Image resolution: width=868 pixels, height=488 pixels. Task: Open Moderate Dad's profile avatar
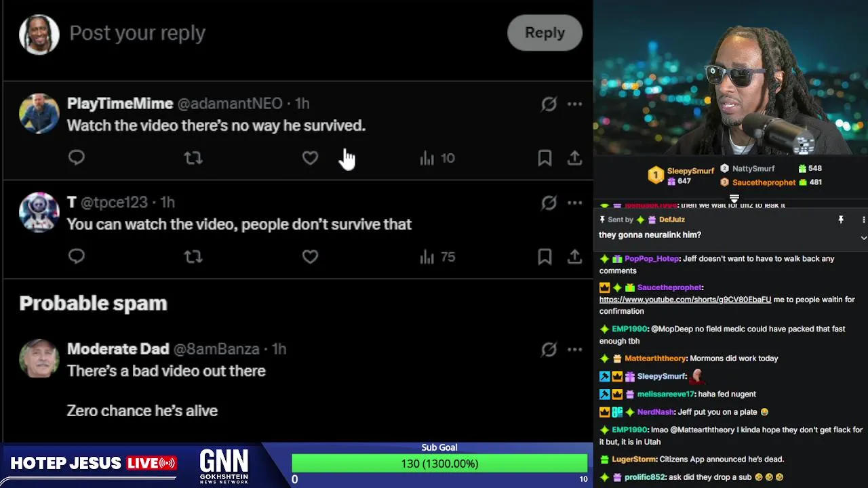click(x=39, y=359)
